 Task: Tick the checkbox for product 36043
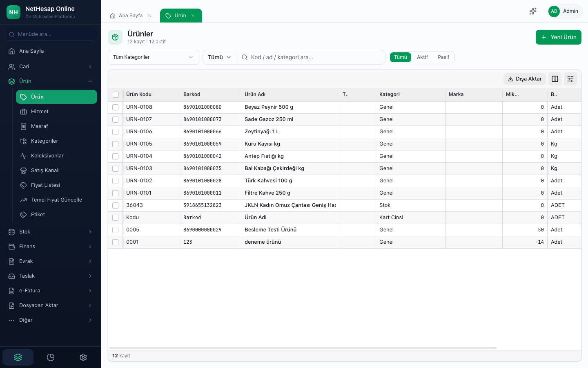(116, 205)
